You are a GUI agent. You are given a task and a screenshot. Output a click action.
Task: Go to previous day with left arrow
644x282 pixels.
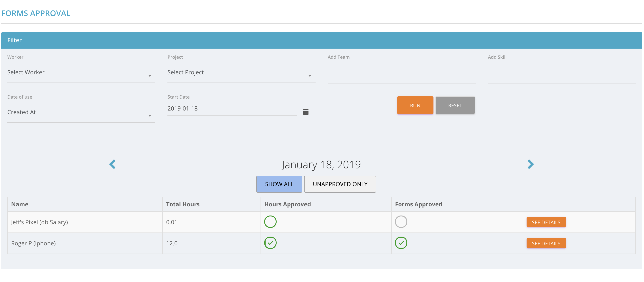(113, 164)
